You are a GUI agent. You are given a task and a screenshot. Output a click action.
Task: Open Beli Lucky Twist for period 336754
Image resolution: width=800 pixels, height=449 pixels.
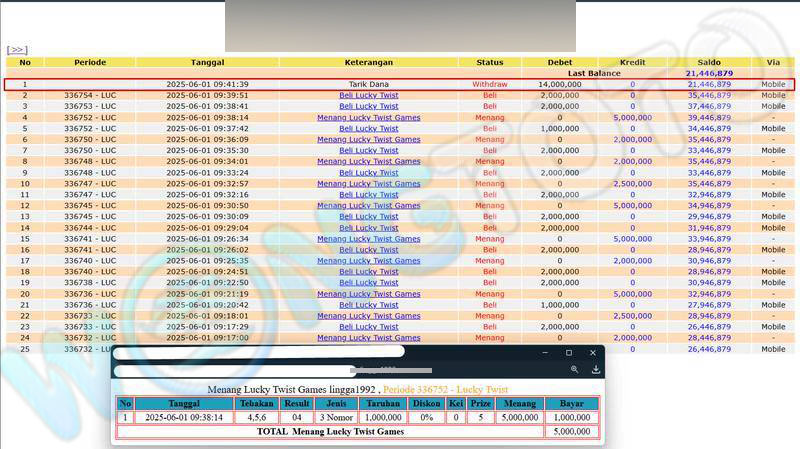tap(368, 96)
